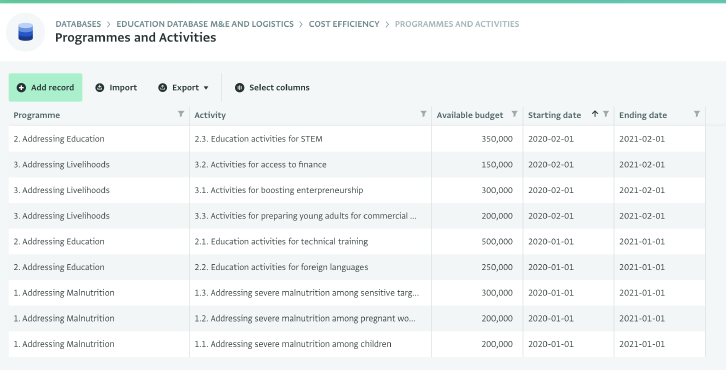Sort by Available budget column header

469,115
